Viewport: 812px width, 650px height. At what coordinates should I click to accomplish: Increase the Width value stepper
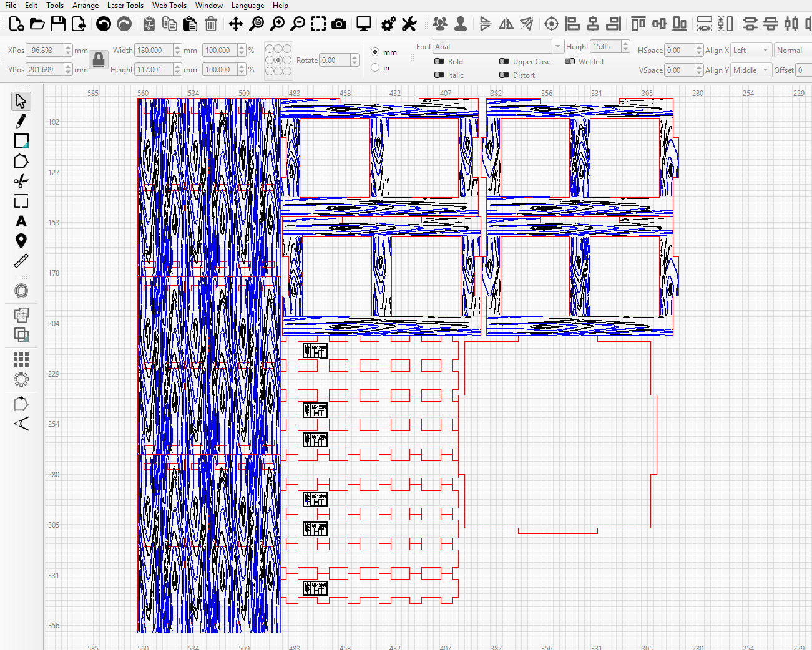(x=177, y=47)
